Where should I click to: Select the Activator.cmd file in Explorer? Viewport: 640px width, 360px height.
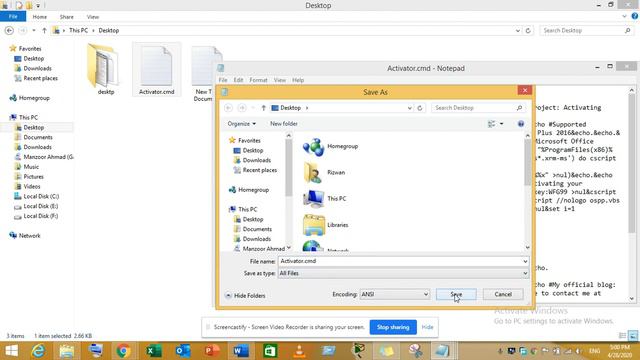(x=156, y=69)
